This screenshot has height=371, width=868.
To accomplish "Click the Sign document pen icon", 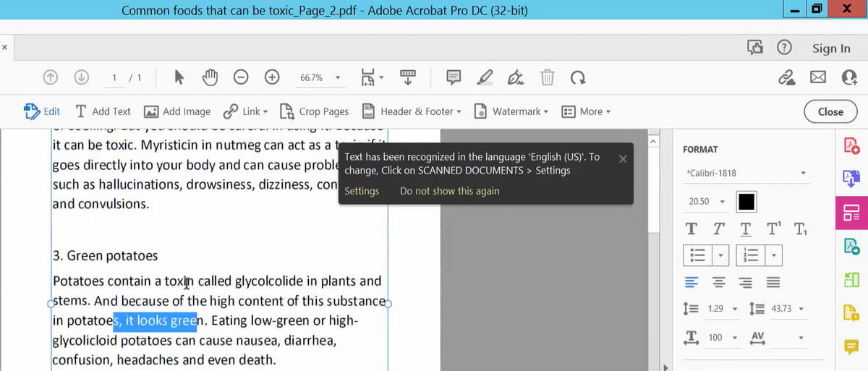I will coord(516,77).
